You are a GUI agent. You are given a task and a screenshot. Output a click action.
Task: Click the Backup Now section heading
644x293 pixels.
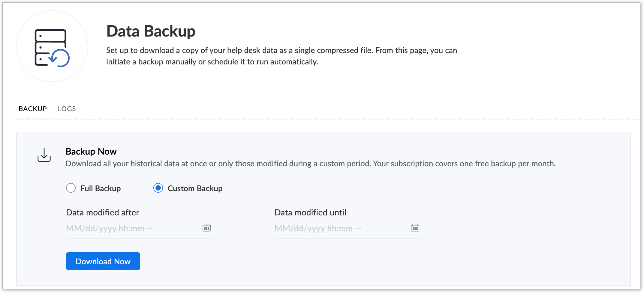tap(91, 152)
